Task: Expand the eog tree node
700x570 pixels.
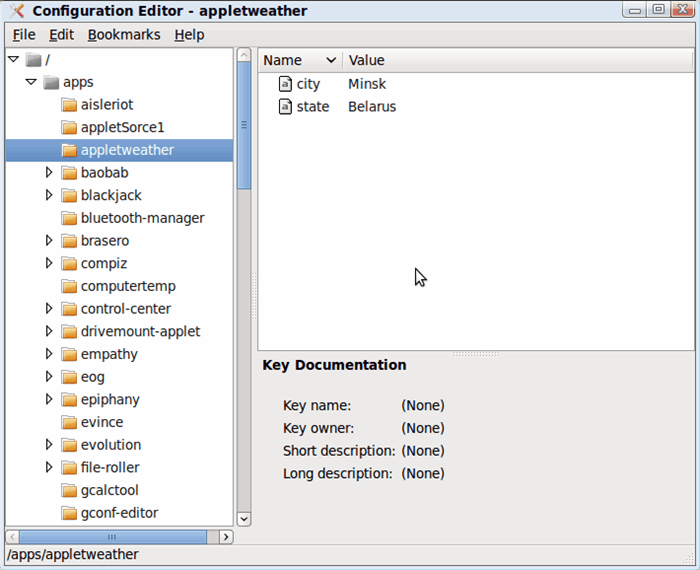Action: [49, 377]
